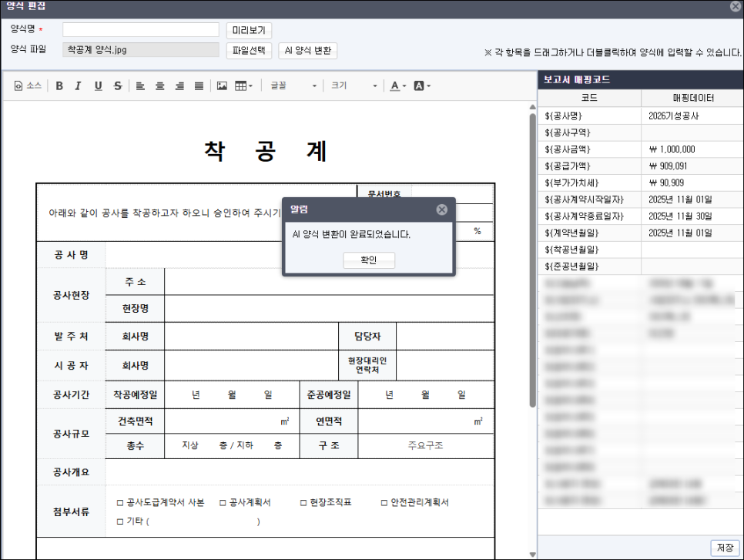Image resolution: width=744 pixels, height=560 pixels.
Task: Click the 현장명 value cell
Action: click(x=330, y=308)
